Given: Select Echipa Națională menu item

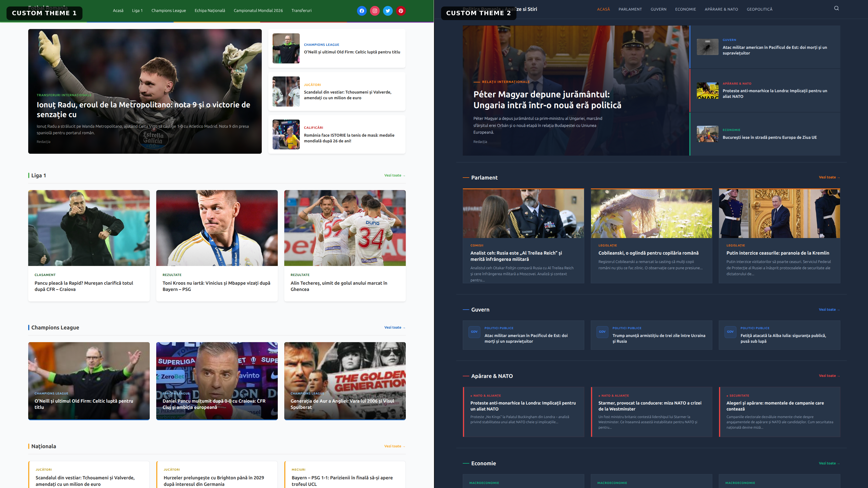Looking at the screenshot, I should pos(210,11).
